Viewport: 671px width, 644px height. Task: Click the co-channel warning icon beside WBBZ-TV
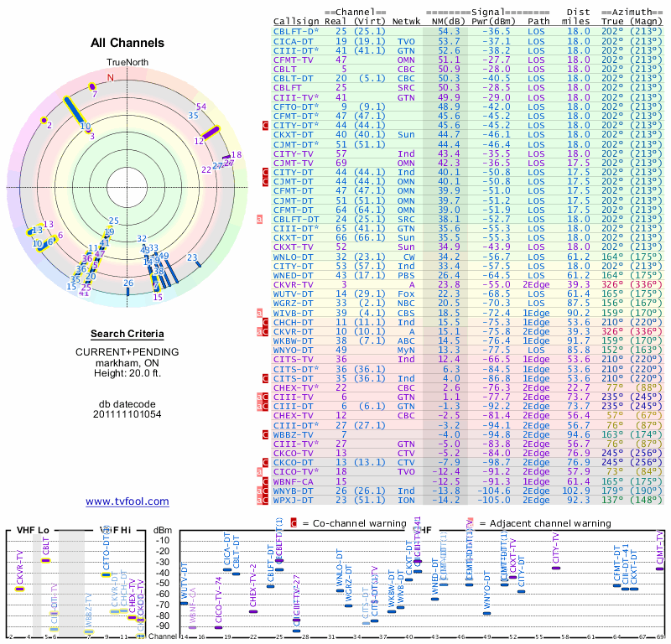266,434
